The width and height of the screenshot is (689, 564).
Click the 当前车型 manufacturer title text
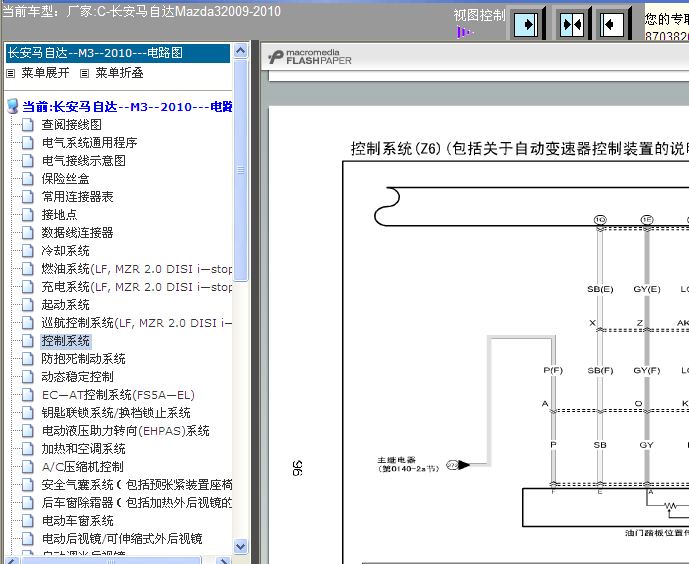(x=141, y=11)
